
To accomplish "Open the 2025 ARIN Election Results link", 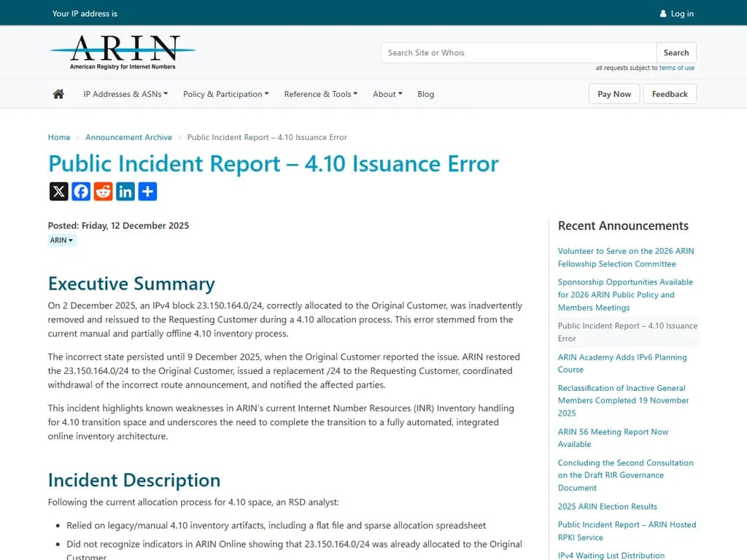I will [607, 506].
